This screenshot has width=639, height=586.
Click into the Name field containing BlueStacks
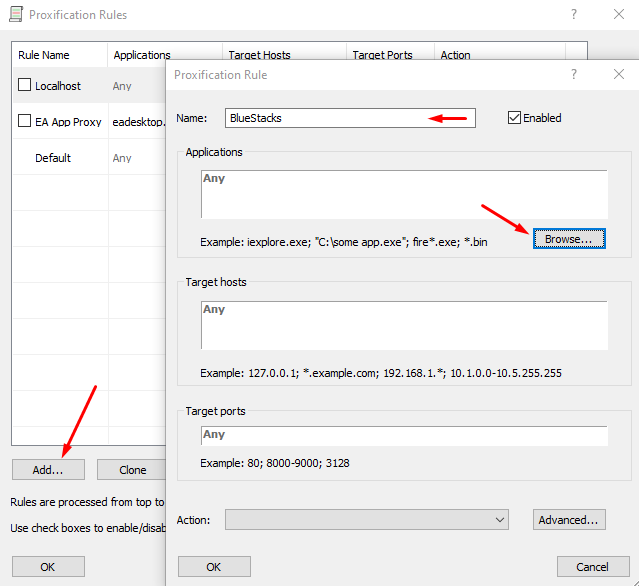point(350,118)
